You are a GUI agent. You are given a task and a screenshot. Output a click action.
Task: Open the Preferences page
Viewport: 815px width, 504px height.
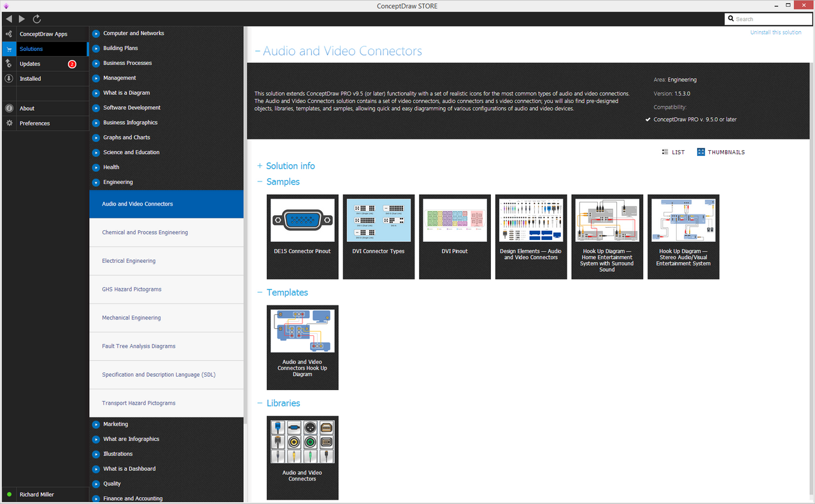[45, 123]
